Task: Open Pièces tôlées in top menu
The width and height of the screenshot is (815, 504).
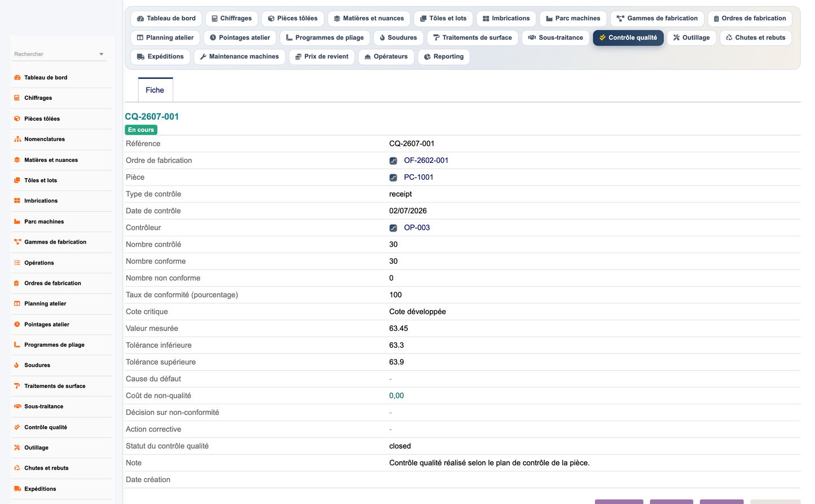Action: point(293,19)
